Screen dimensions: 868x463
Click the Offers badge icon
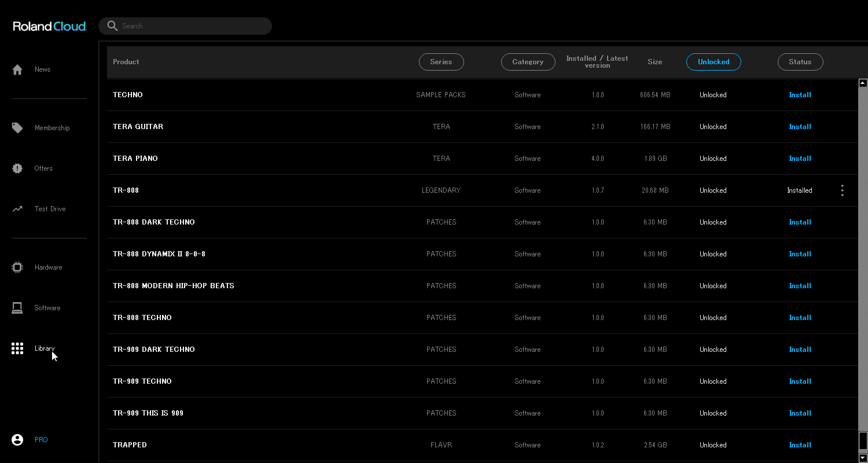click(x=17, y=168)
